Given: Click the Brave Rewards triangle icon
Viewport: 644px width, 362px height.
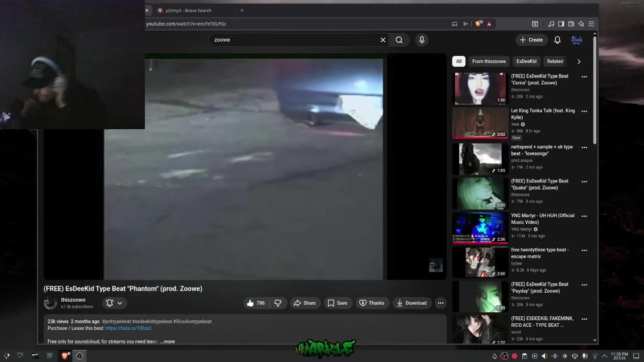Looking at the screenshot, I should tap(489, 24).
